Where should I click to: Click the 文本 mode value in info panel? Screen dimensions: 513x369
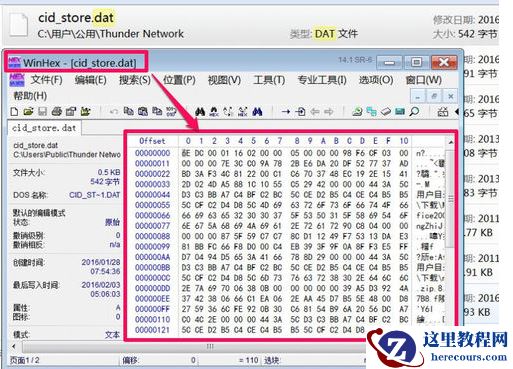(112, 334)
